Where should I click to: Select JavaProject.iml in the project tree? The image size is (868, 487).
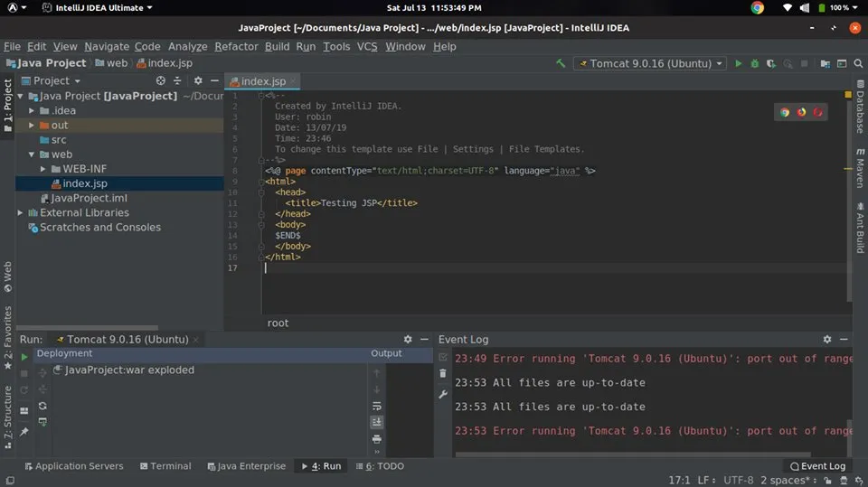coord(89,198)
